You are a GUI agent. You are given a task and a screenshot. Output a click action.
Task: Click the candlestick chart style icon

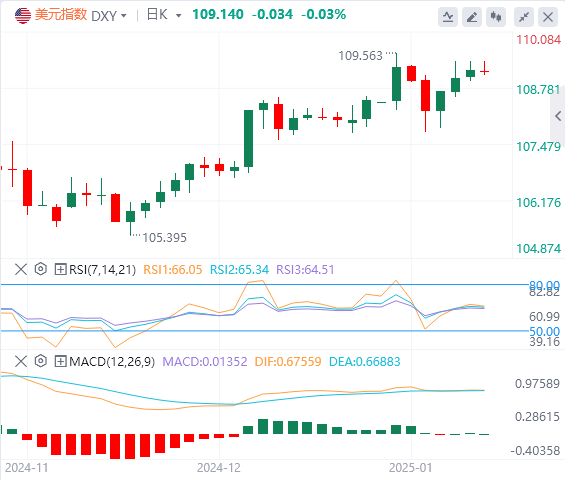point(496,17)
